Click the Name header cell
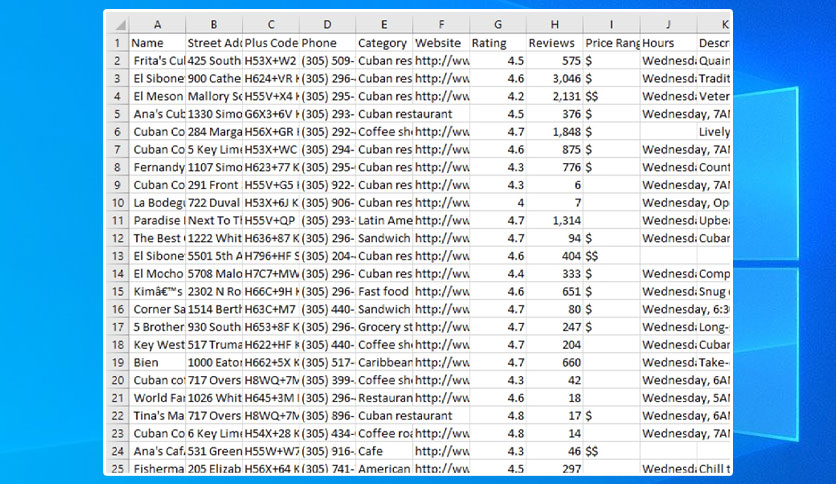The width and height of the screenshot is (836, 484). coord(157,43)
